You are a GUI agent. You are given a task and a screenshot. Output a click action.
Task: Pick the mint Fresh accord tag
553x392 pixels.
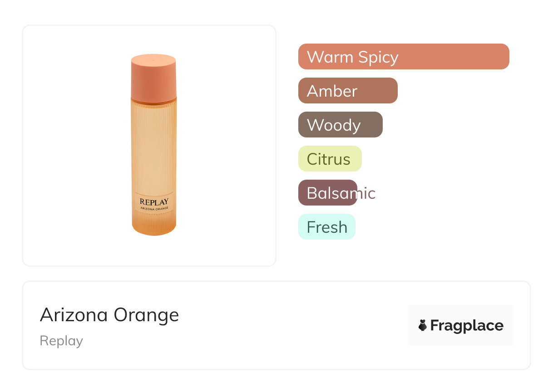coord(326,227)
